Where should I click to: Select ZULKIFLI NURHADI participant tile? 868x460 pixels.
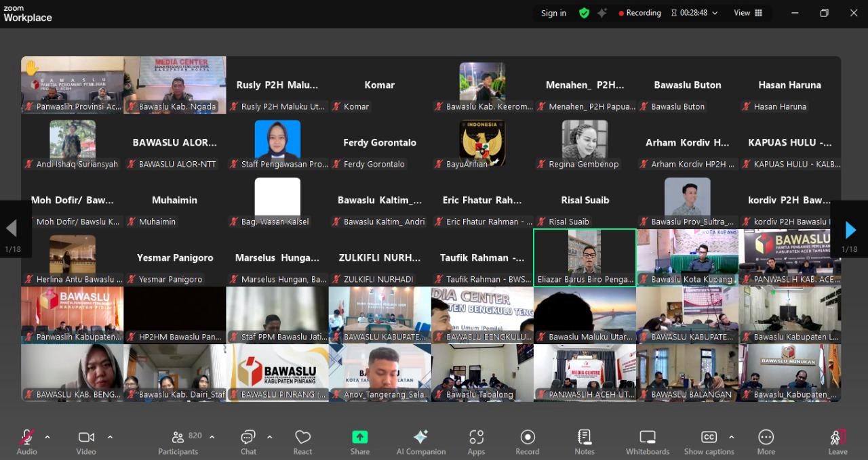click(x=380, y=257)
